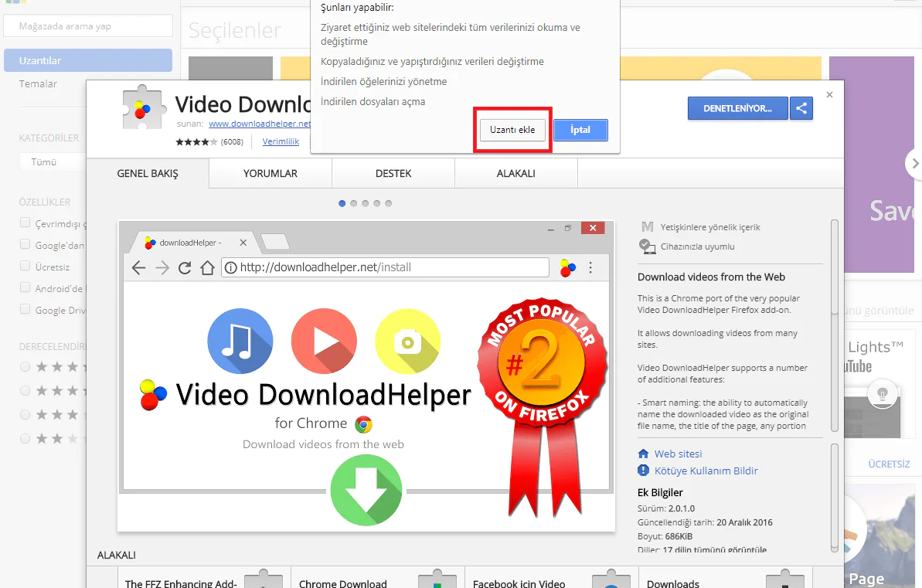Viewport: 922px width, 588px height.
Task: Click the mature content M icon
Action: tap(647, 227)
